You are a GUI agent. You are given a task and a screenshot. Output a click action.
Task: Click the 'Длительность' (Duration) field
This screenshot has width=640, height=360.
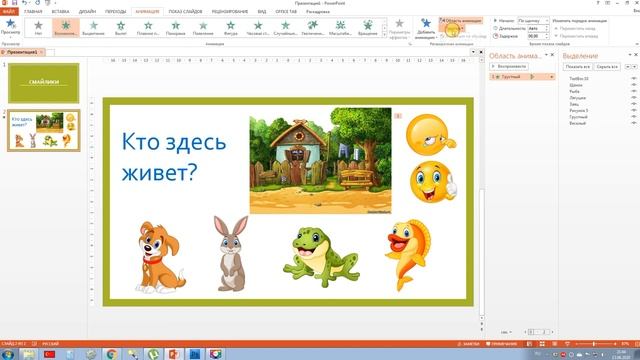pyautogui.click(x=537, y=28)
